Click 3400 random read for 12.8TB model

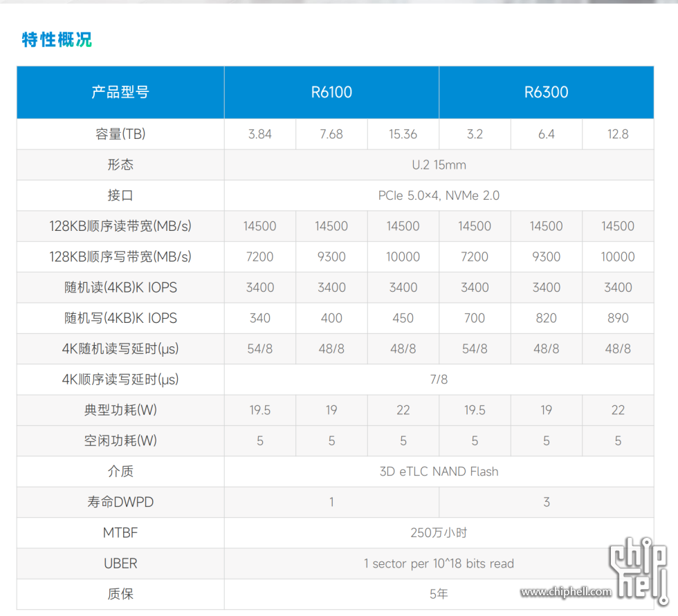click(x=618, y=288)
